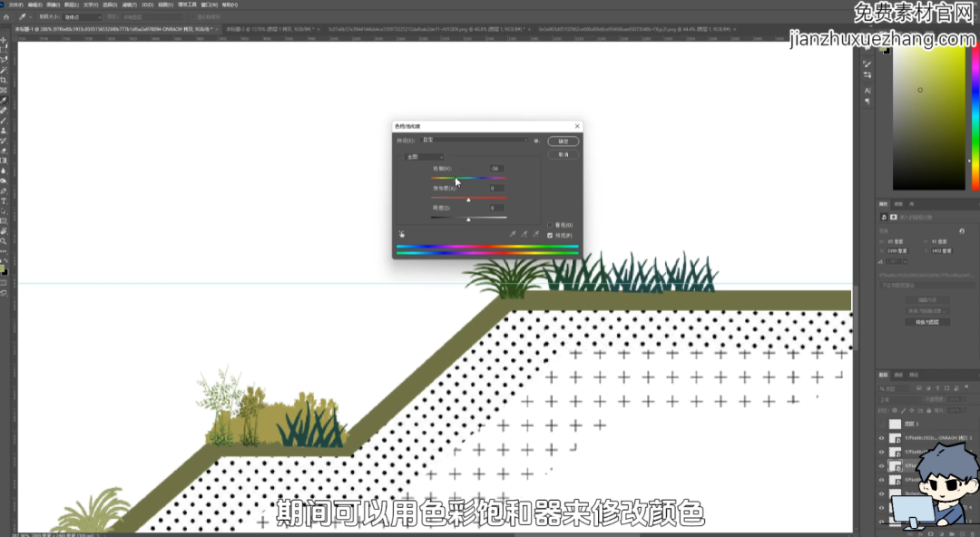Click the 转换为图层 button

coord(926,322)
